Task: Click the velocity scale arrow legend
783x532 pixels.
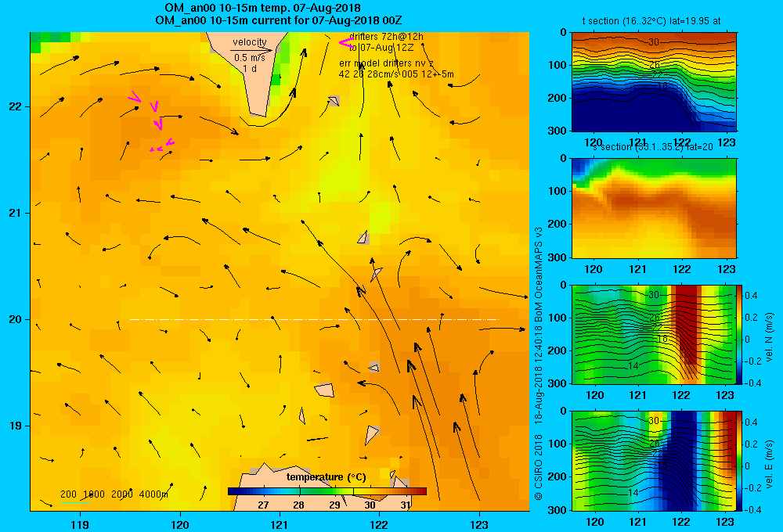Action: coord(251,50)
